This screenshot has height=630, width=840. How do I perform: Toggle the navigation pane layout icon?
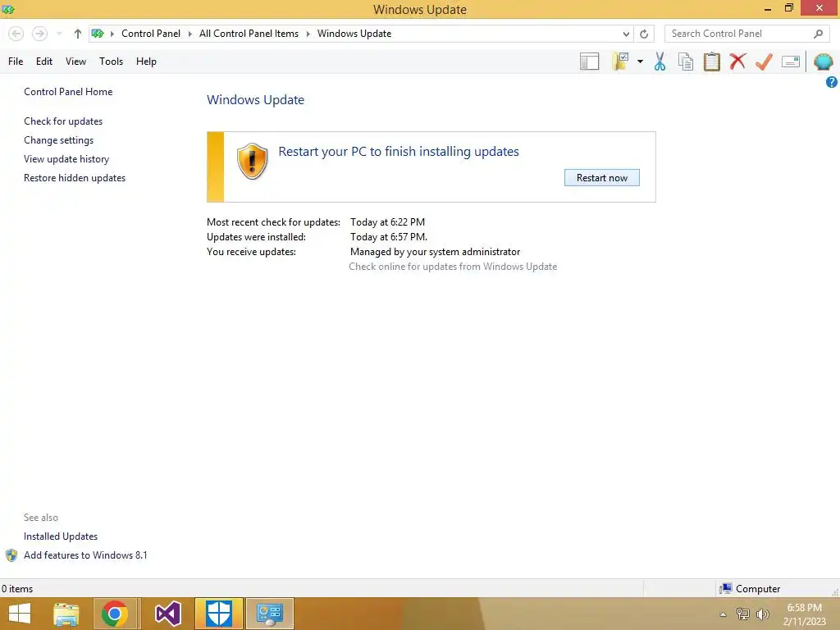tap(589, 62)
